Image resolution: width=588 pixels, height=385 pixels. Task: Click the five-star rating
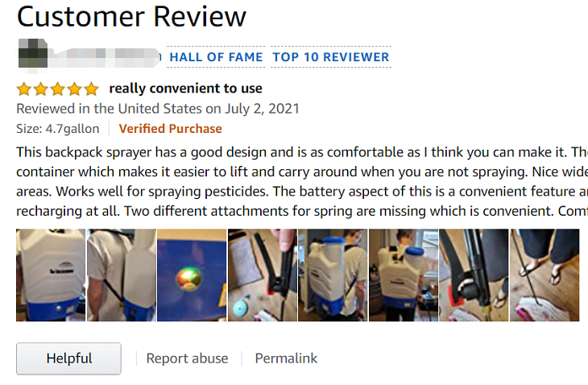point(57,89)
